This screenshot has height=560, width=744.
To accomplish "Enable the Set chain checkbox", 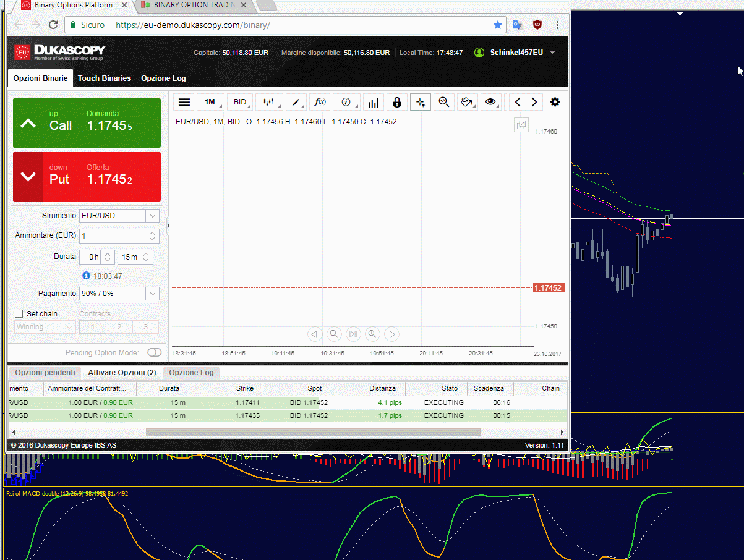I will coord(19,314).
